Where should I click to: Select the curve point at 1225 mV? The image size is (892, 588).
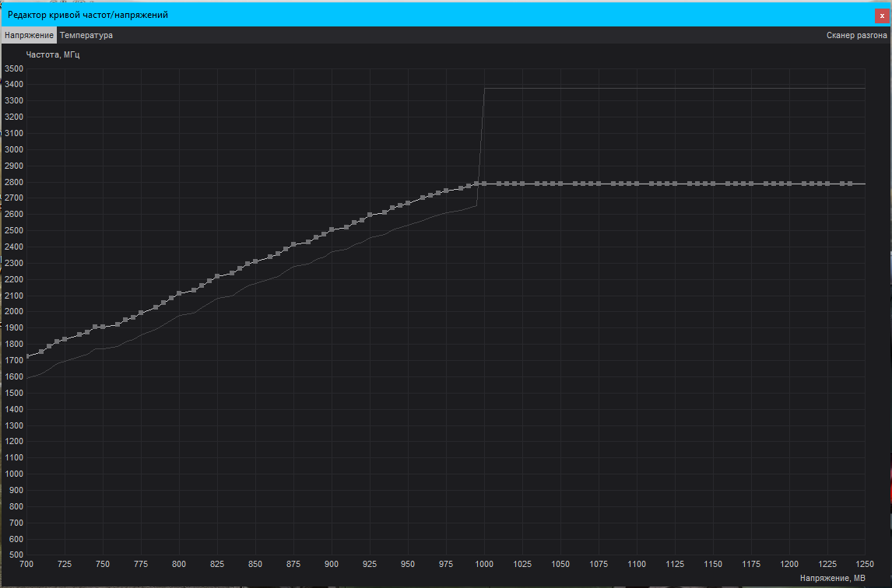tap(827, 184)
